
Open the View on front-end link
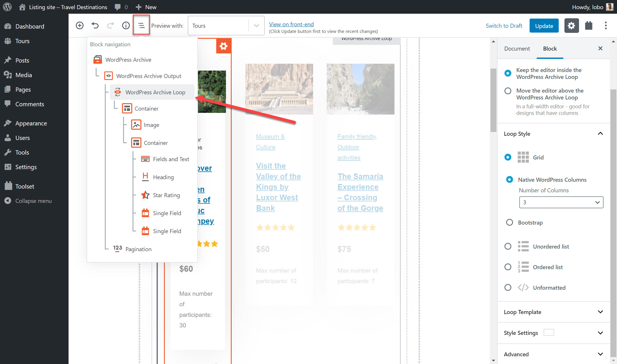(291, 24)
